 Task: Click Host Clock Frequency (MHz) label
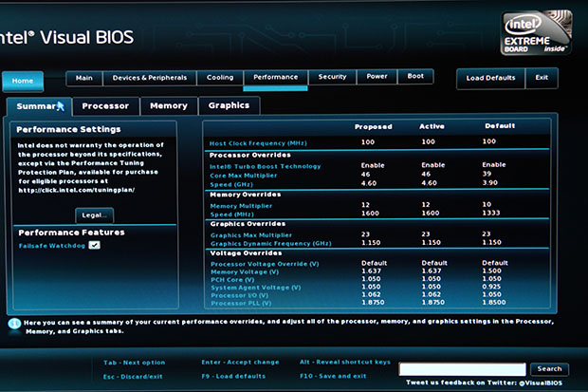[x=258, y=143]
